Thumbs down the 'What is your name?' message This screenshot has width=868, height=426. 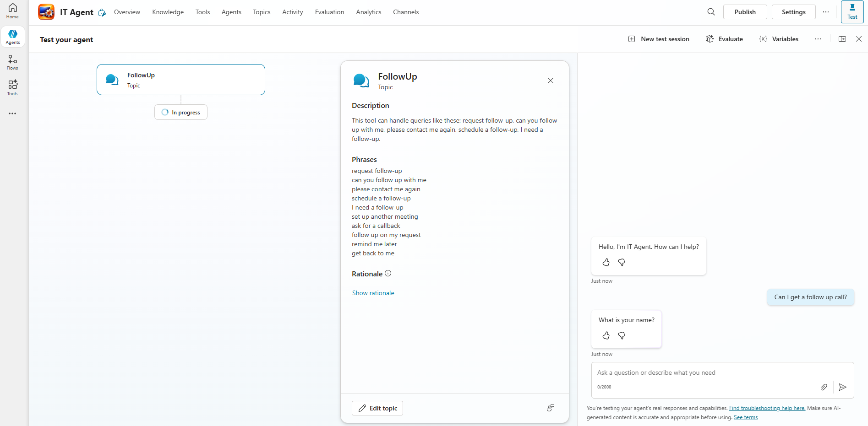[x=622, y=335]
